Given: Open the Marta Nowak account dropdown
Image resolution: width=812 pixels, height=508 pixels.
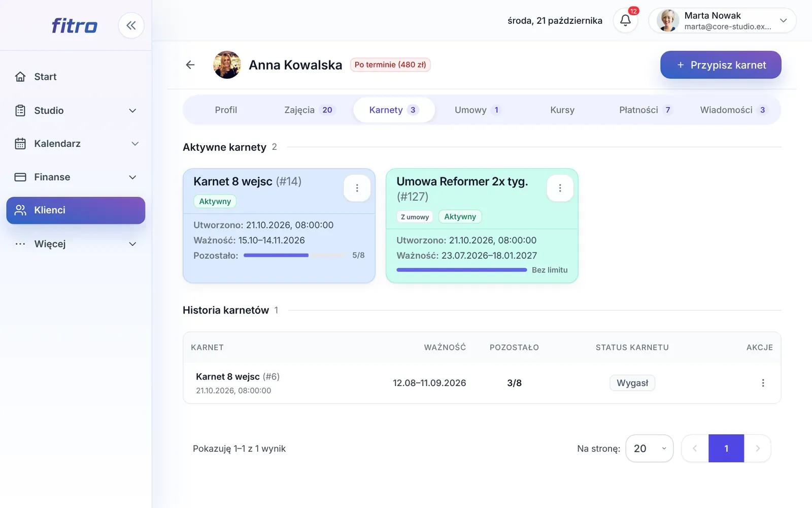Looking at the screenshot, I should point(722,20).
